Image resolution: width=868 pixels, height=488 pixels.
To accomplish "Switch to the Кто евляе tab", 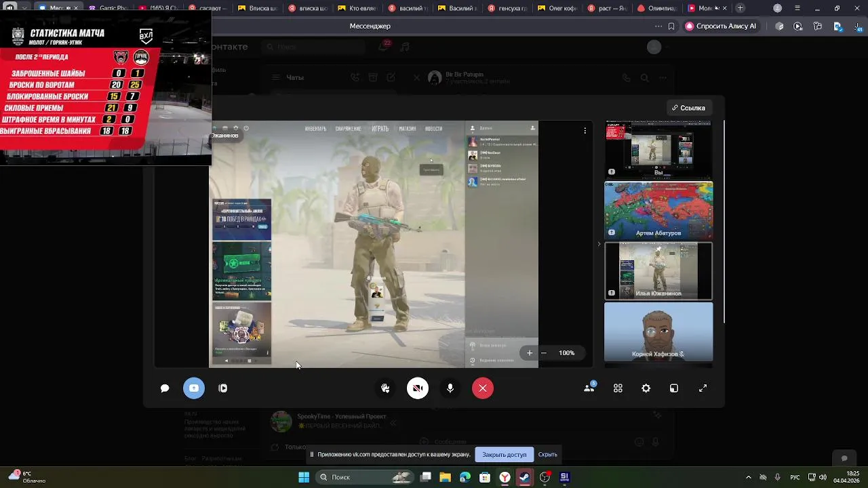I will tap(359, 8).
